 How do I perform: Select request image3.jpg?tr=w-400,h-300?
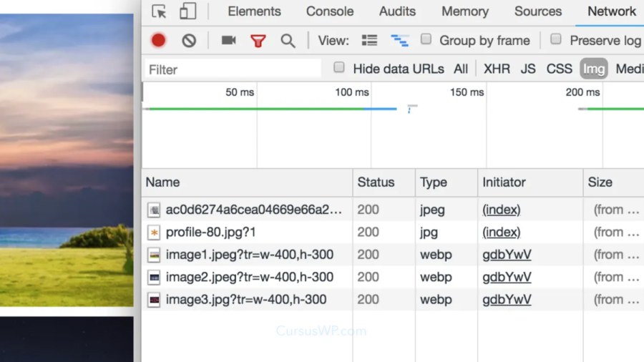tap(246, 300)
